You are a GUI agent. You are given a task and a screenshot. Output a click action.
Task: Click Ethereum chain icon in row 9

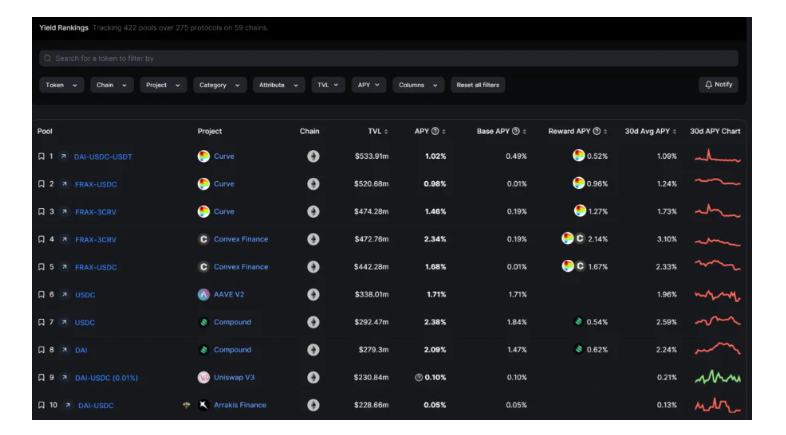tap(313, 377)
